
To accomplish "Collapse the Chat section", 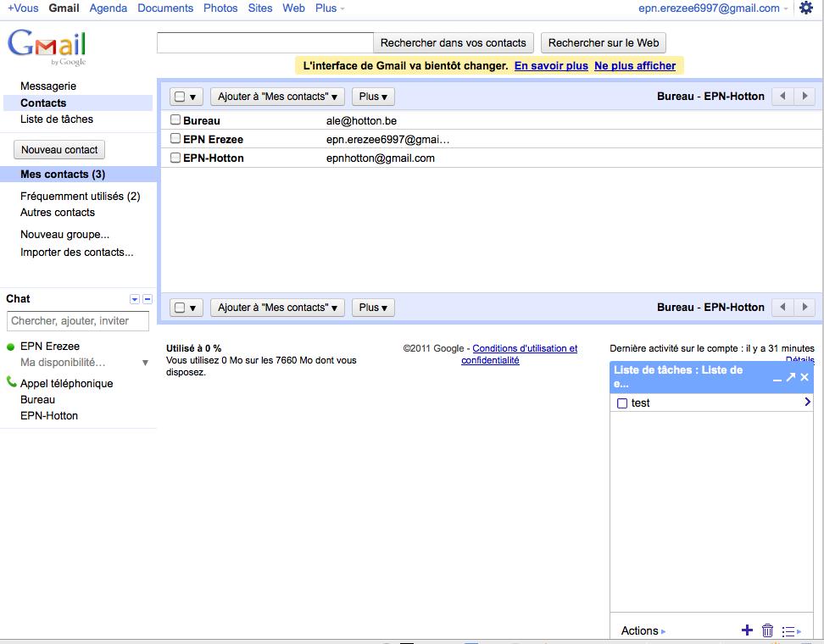I will tap(148, 299).
